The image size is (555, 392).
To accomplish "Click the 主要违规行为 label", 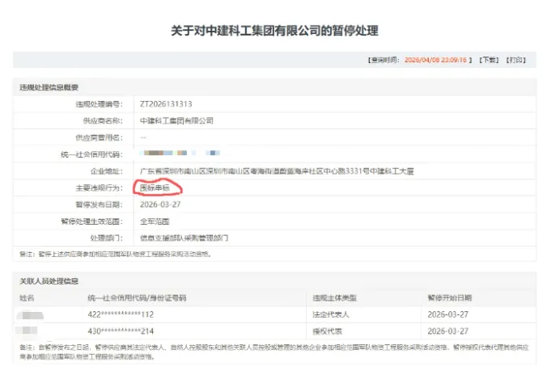I will 99,188.
